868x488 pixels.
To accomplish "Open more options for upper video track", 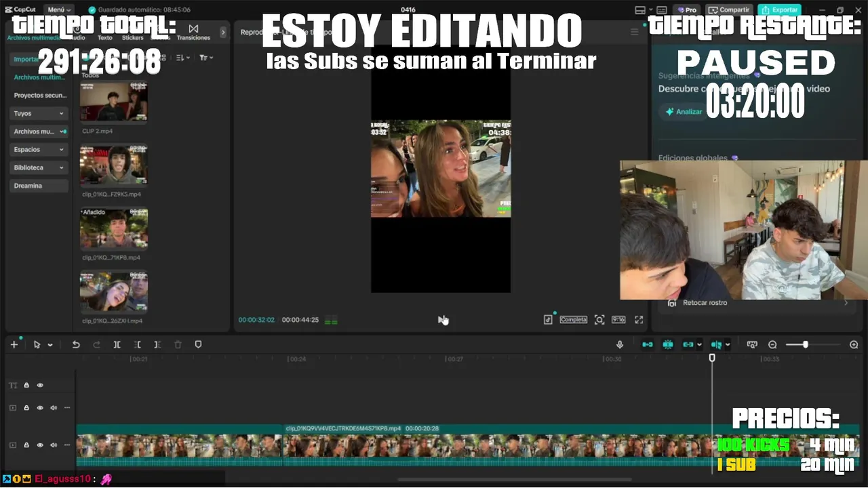I will [x=67, y=408].
